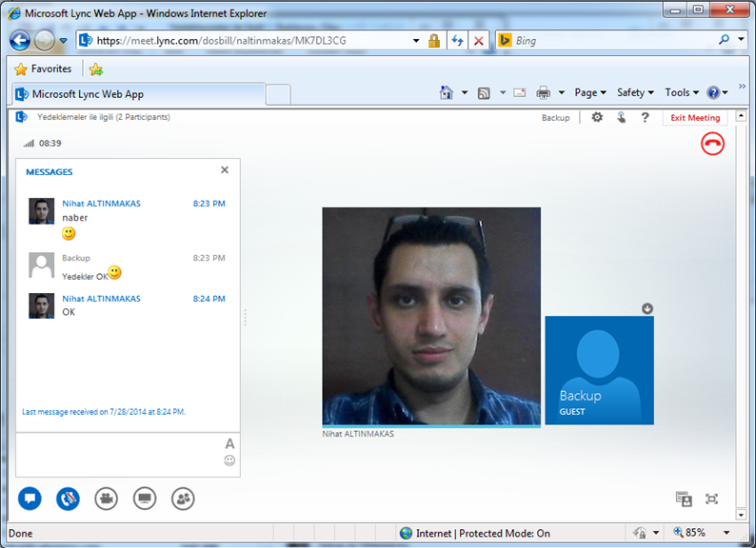Expand search provider dropdown arrow
The width and height of the screenshot is (756, 548).
741,39
